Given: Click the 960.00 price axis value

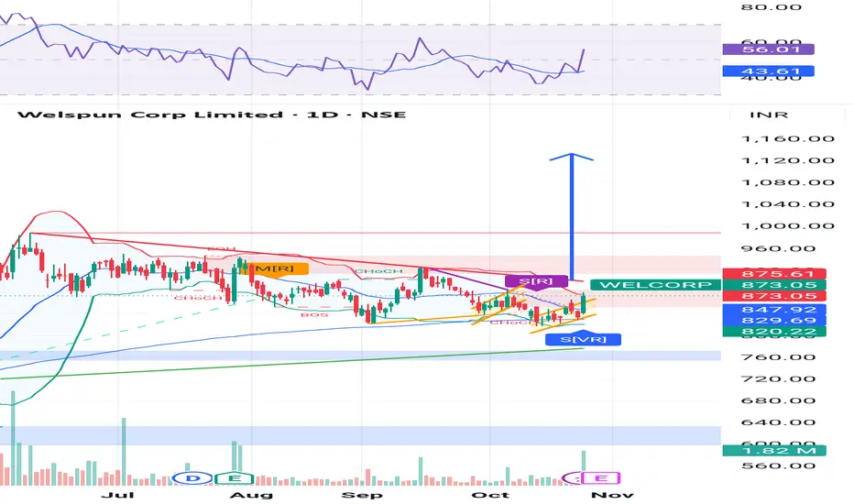Looking at the screenshot, I should [778, 249].
